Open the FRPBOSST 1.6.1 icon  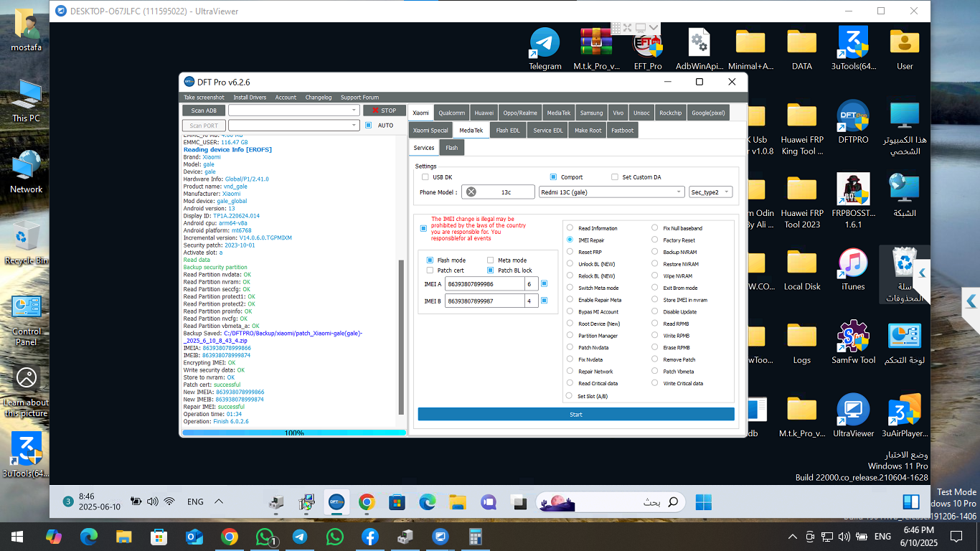click(853, 201)
